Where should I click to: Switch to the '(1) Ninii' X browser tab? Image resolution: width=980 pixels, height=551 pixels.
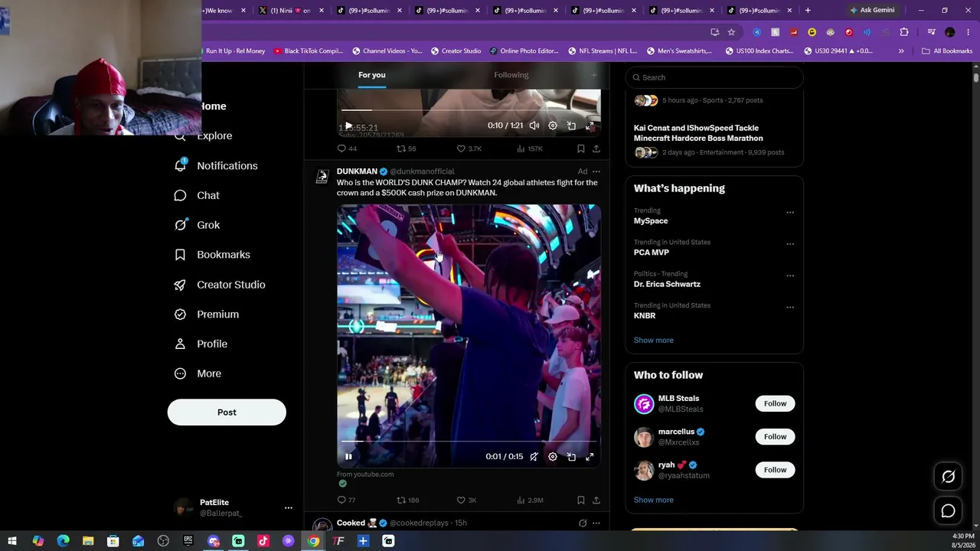pyautogui.click(x=289, y=11)
